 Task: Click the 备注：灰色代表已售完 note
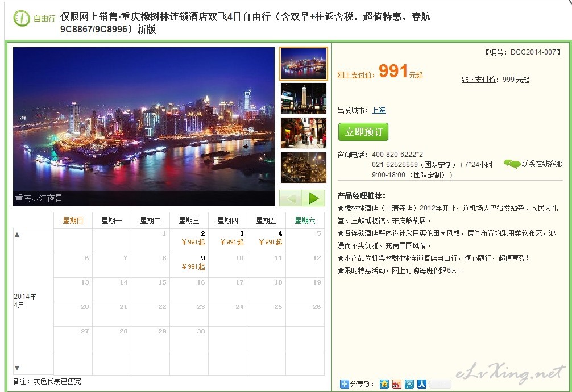pos(47,381)
